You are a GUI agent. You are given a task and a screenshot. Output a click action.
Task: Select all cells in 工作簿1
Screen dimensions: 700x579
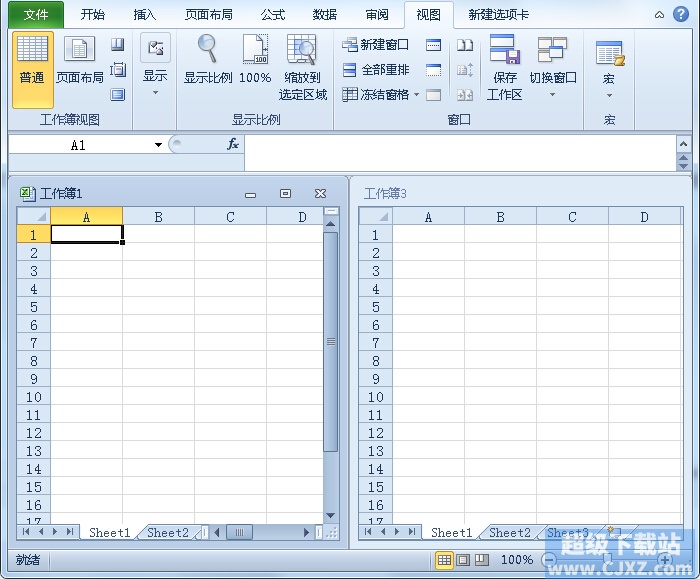[34, 217]
